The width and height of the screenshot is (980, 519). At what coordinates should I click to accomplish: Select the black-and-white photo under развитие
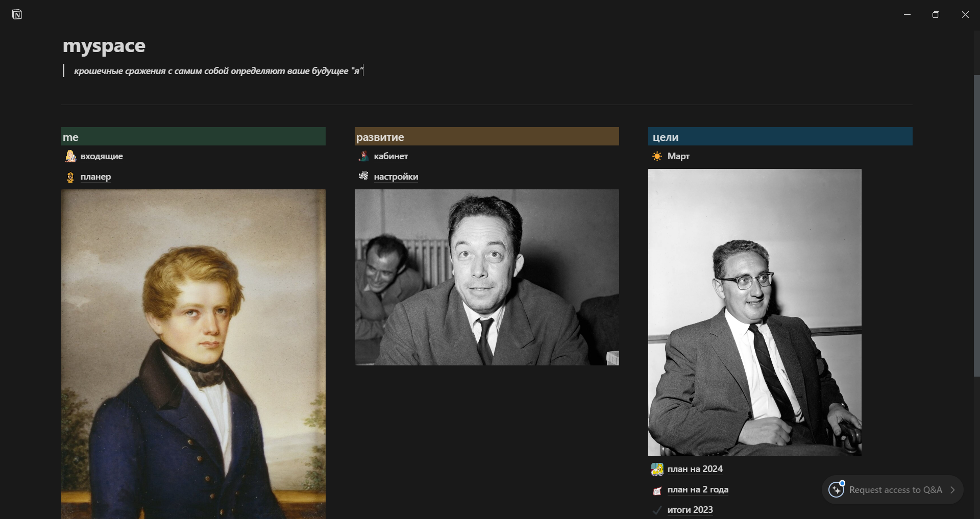point(487,278)
